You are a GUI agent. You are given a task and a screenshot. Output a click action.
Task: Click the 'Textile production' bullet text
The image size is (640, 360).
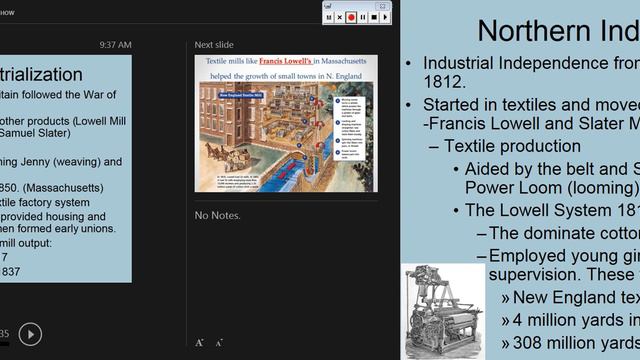512,146
